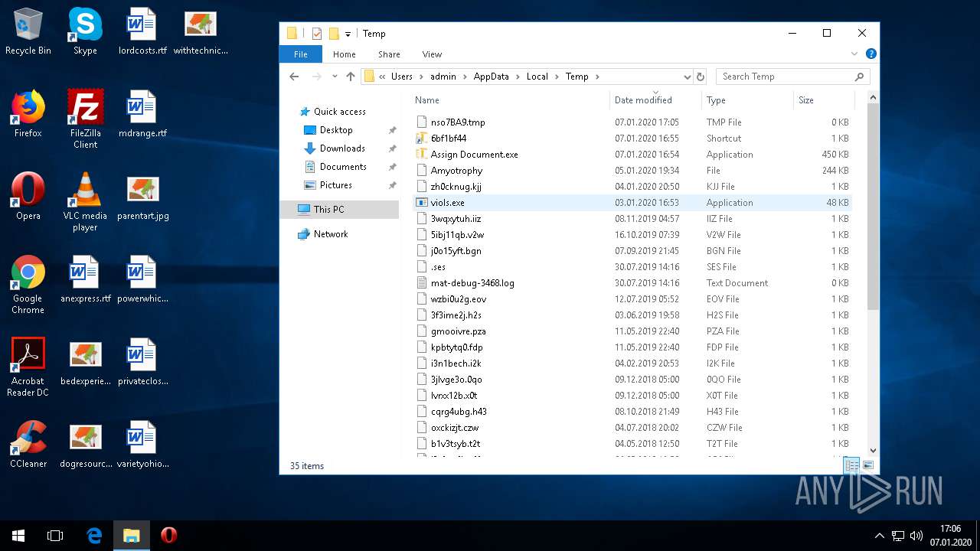Open recent locations dropdown arrow
This screenshot has height=551, width=980.
335,77
